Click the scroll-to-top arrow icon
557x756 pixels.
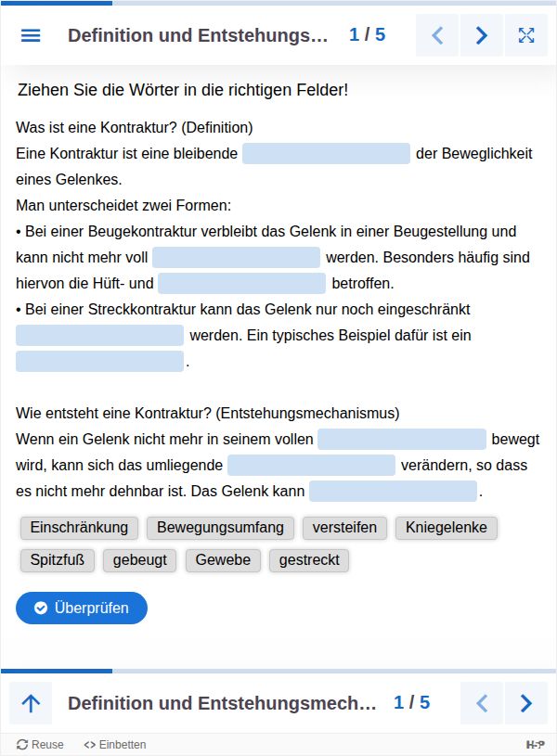31,703
